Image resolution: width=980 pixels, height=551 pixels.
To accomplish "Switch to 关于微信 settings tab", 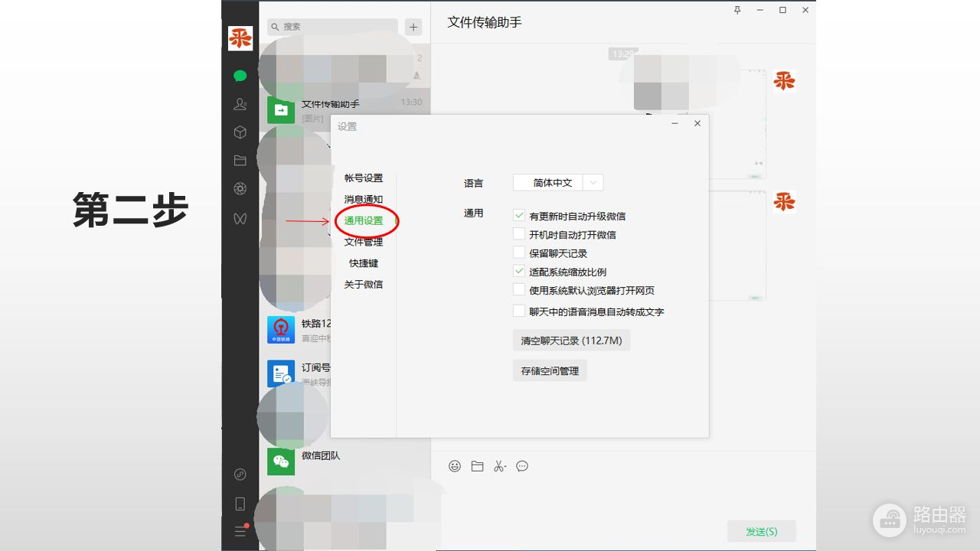I will (364, 284).
